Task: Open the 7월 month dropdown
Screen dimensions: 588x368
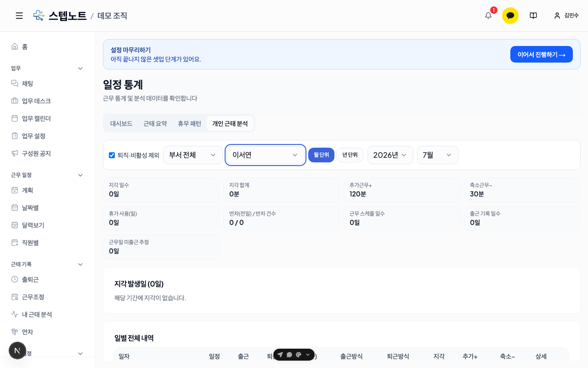Action: click(x=438, y=155)
